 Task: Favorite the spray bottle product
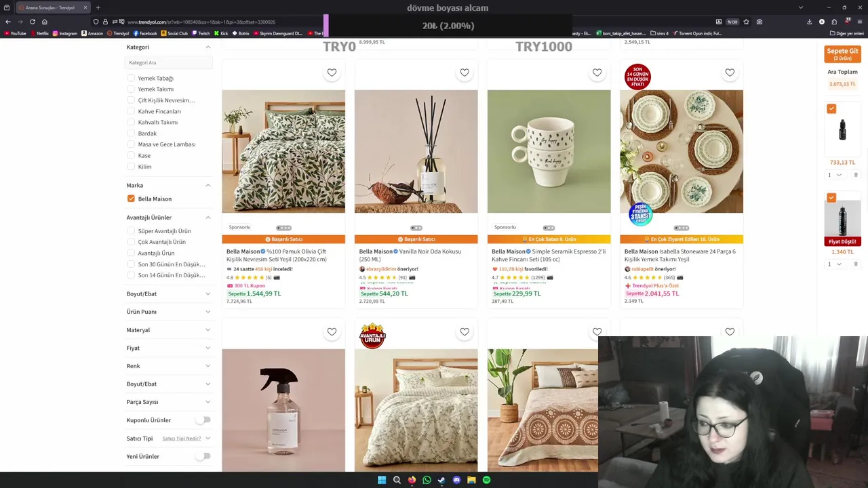pyautogui.click(x=332, y=331)
